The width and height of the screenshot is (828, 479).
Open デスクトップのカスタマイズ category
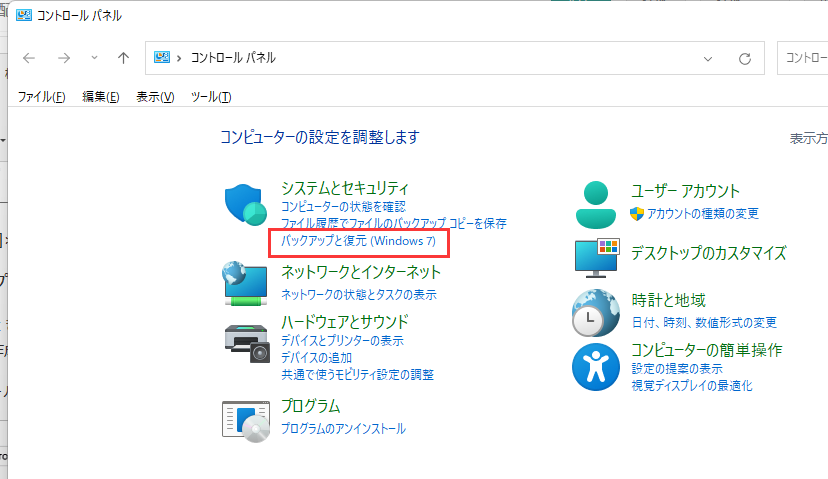coord(709,253)
